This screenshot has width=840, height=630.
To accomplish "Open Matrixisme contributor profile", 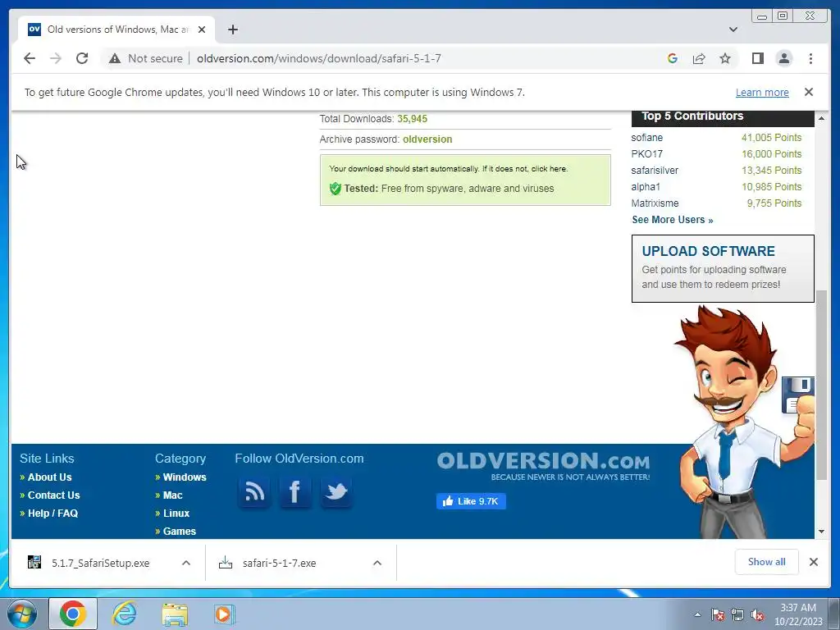I will coord(655,203).
